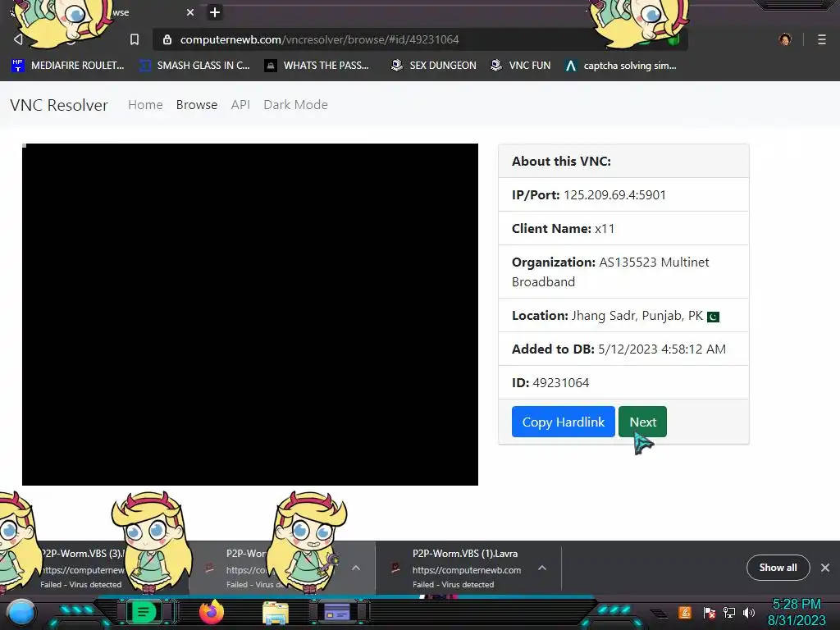Open SMASH GLASS IN C... bookmark
The image size is (840, 630).
[x=195, y=66]
